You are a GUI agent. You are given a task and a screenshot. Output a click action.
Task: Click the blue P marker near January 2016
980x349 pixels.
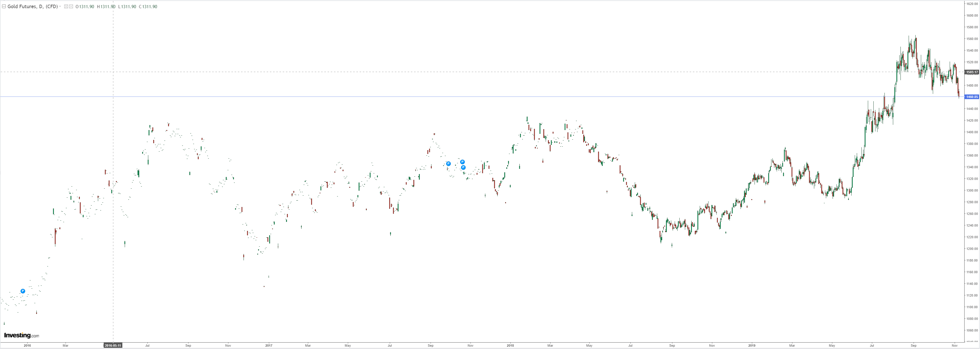tap(23, 291)
